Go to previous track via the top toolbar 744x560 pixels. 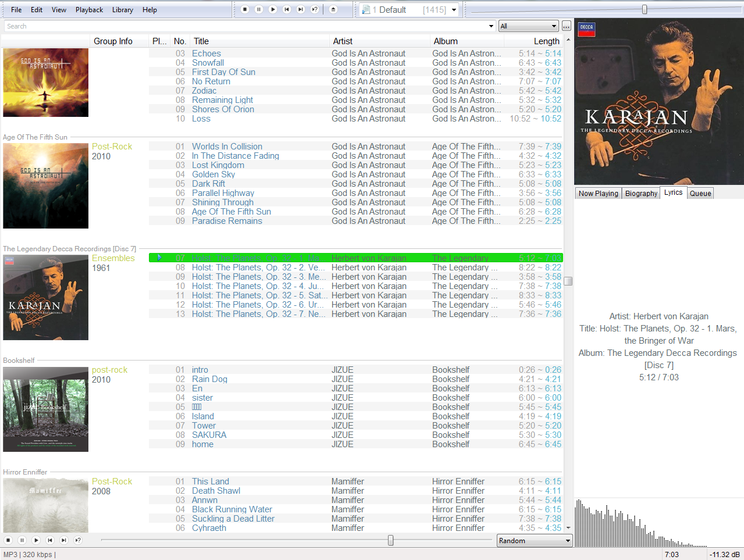287,9
